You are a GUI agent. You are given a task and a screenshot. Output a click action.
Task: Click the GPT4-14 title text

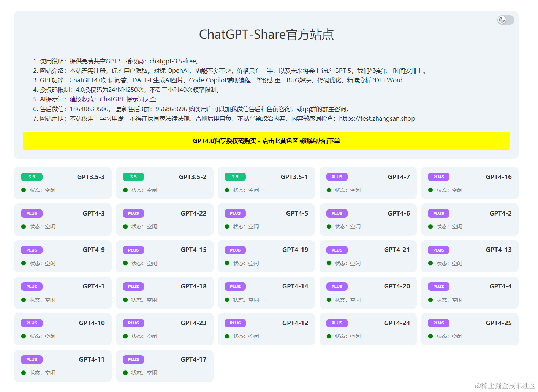[295, 286]
